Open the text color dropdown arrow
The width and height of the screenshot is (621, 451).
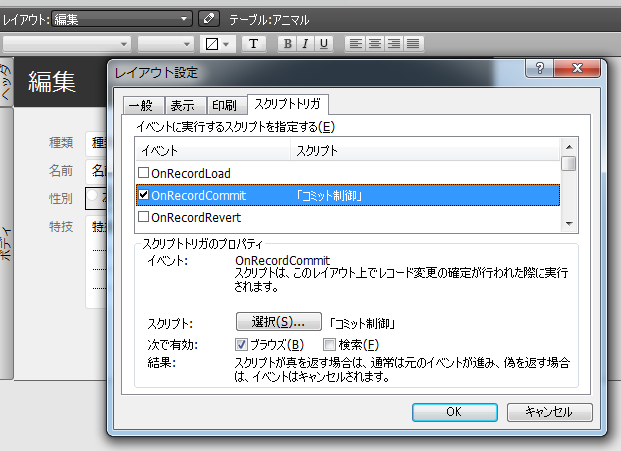226,44
